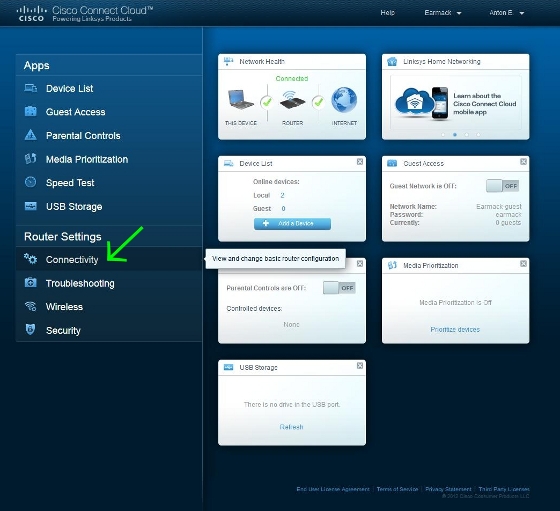Click the Parental Controls warning icon
Screen dimensions: 560x511
31,135
